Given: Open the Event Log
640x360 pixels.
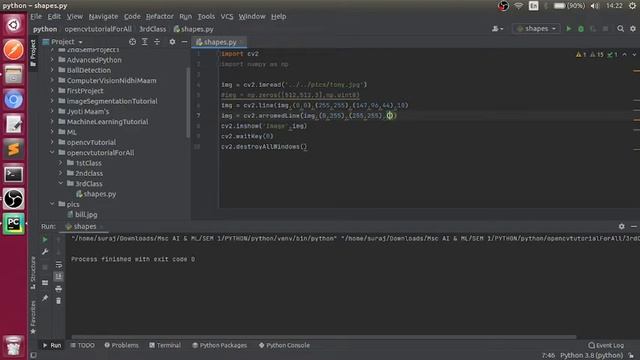Looking at the screenshot, I should coord(606,345).
